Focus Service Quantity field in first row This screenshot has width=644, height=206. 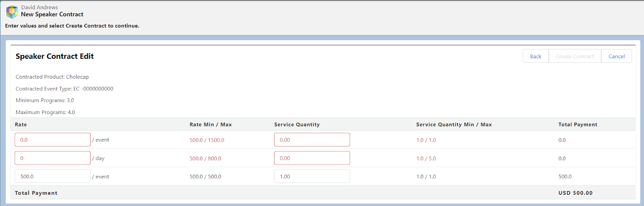[312, 140]
